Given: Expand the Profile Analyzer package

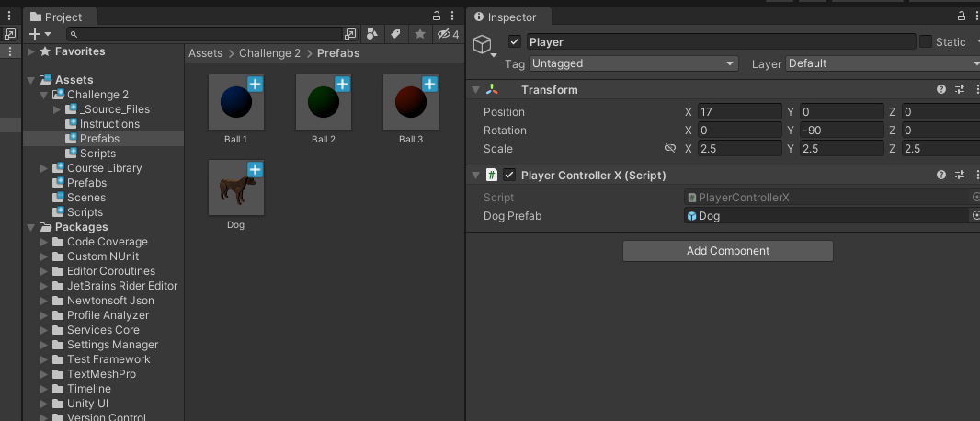Looking at the screenshot, I should click(44, 315).
